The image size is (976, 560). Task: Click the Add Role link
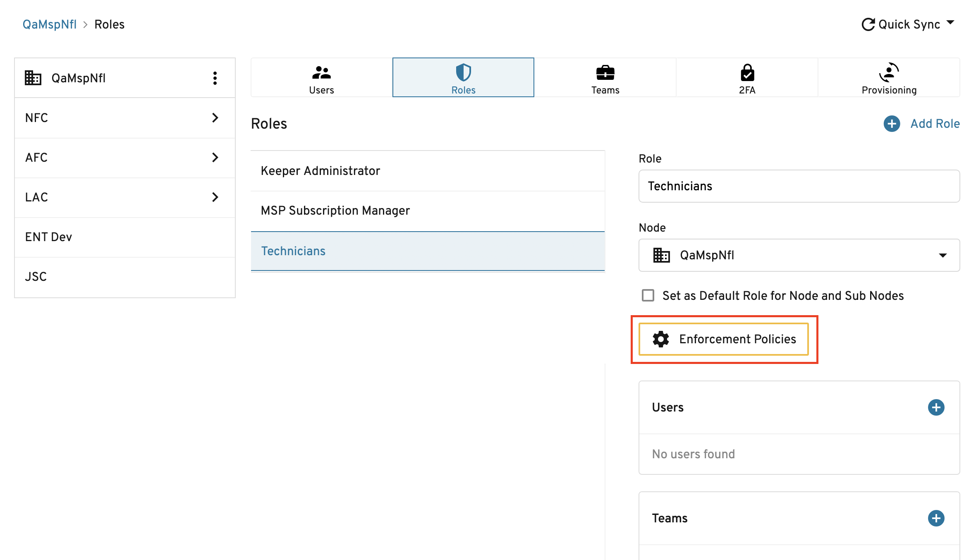point(935,124)
